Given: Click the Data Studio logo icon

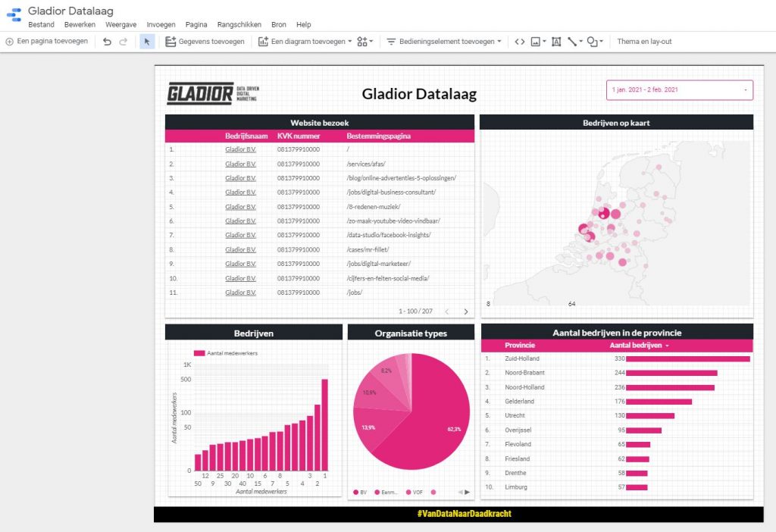Looking at the screenshot, I should click(14, 14).
